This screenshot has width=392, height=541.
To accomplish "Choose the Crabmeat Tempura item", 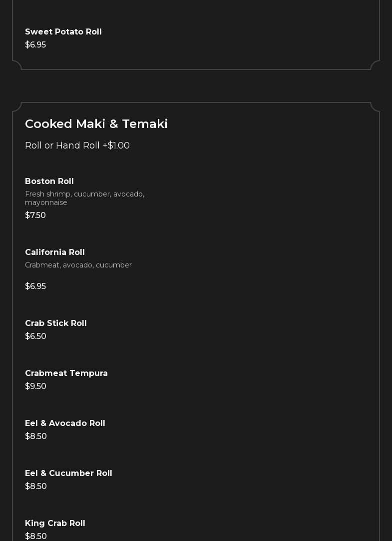I will 66,373.
